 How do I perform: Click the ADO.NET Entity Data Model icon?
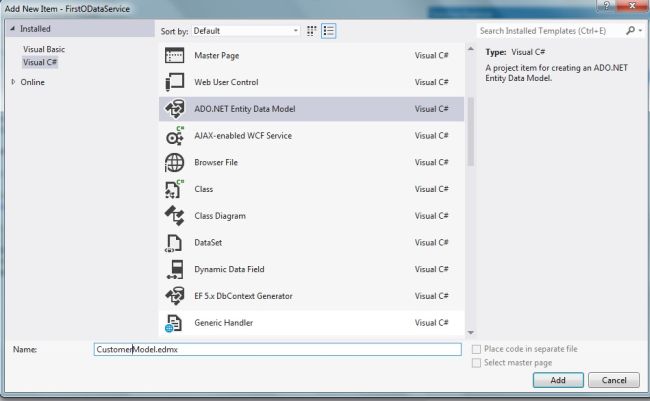click(175, 109)
